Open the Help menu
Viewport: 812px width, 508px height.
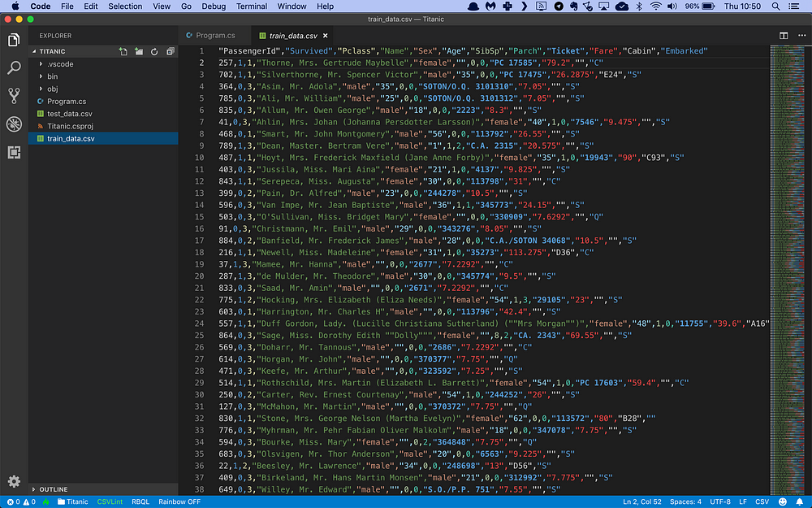tap(325, 7)
